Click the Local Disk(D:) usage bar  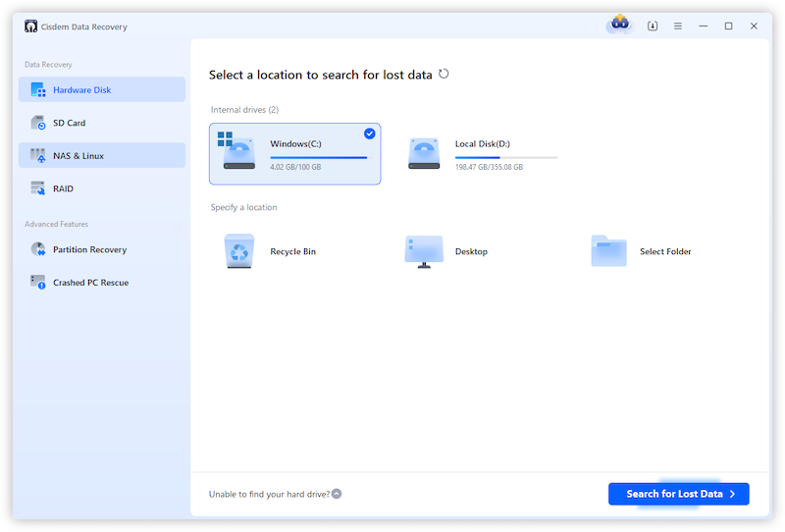(506, 158)
